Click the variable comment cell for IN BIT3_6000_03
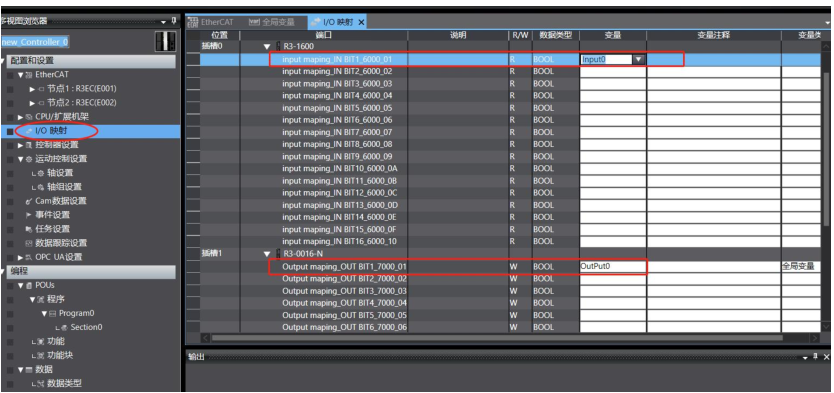The image size is (834, 393). 714,83
